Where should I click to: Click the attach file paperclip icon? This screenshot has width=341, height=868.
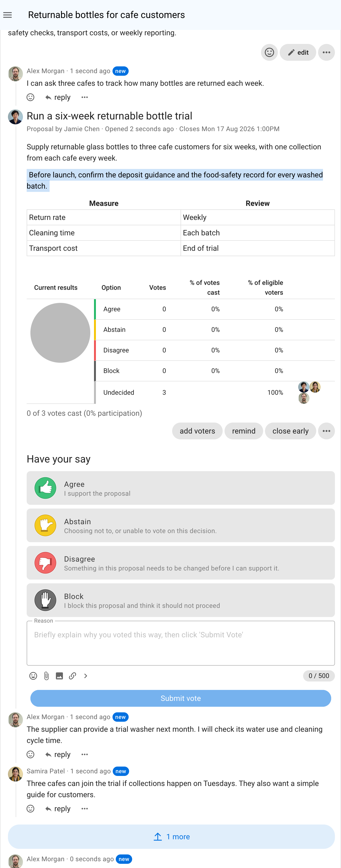[46, 676]
